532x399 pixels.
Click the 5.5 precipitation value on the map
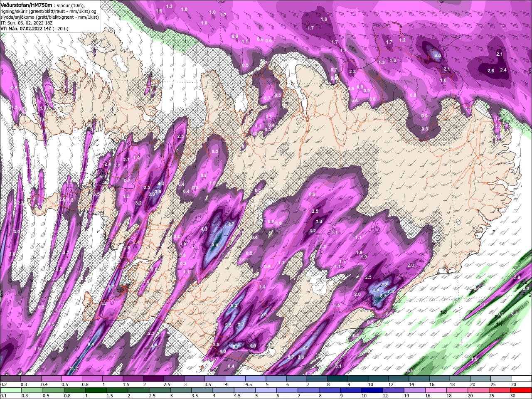coord(228,325)
